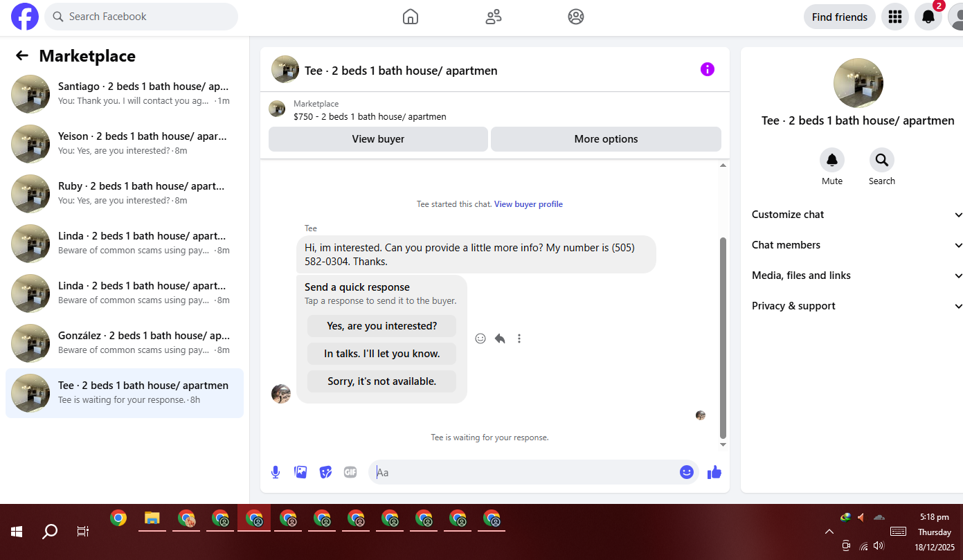Viewport: 963px width, 560px height.
Task: Attach a photo using the image icon
Action: point(300,472)
